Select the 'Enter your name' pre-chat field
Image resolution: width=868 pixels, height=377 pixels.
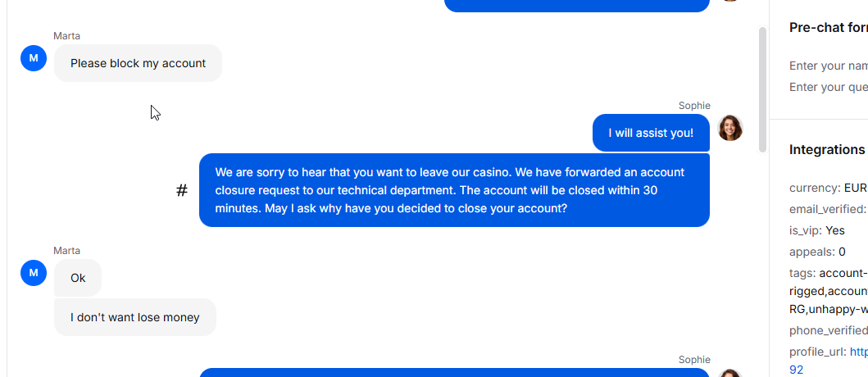pos(828,66)
